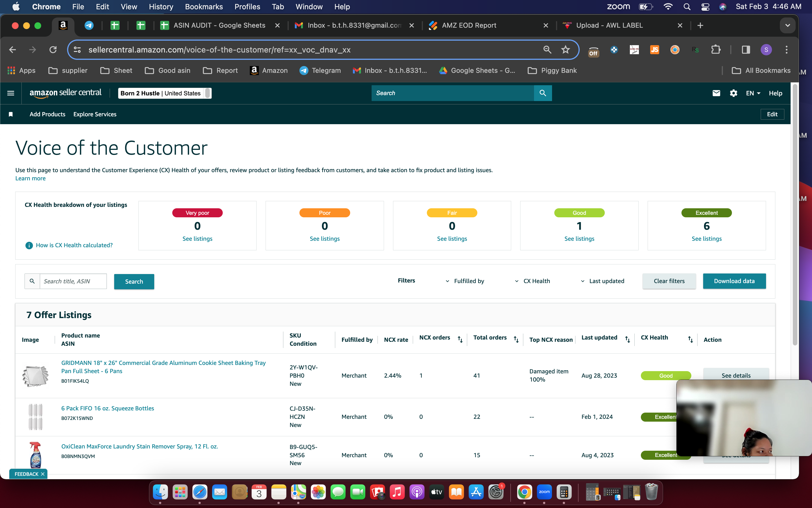Expand the Last updated filter dropdown
The width and height of the screenshot is (812, 508).
coord(603,281)
